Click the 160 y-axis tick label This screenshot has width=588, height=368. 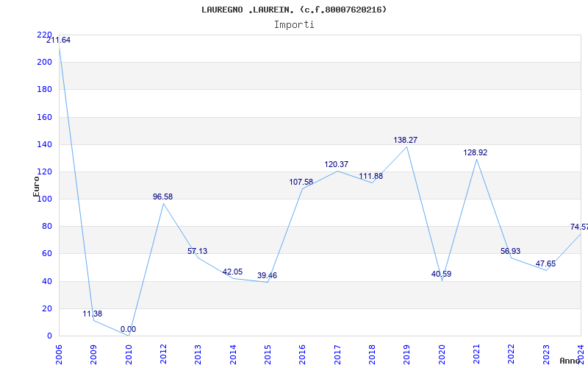(44, 117)
